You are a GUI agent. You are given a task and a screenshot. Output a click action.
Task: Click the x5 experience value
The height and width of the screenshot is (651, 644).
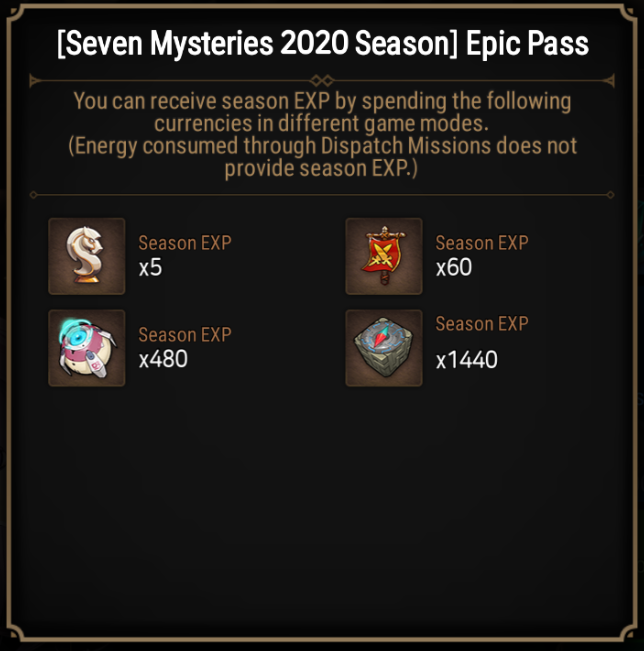[x=150, y=268]
